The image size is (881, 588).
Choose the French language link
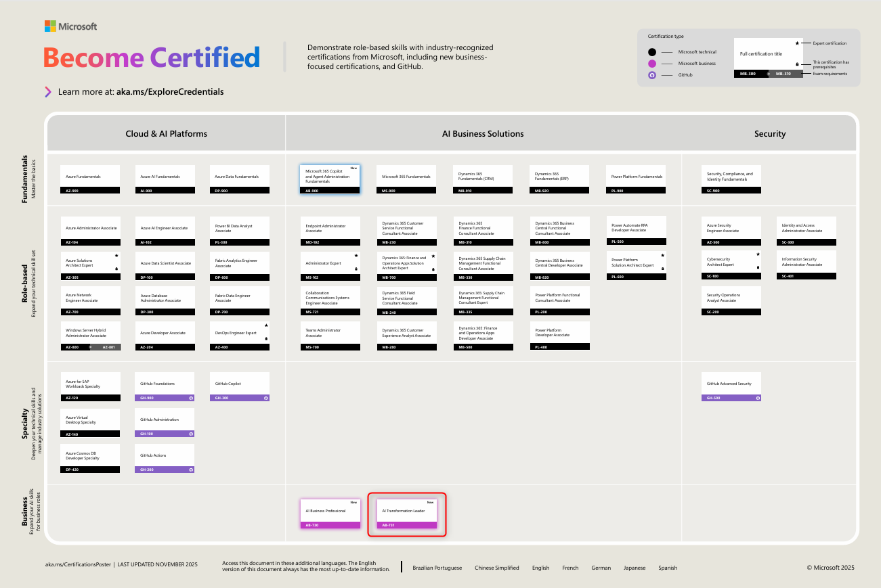pyautogui.click(x=570, y=568)
